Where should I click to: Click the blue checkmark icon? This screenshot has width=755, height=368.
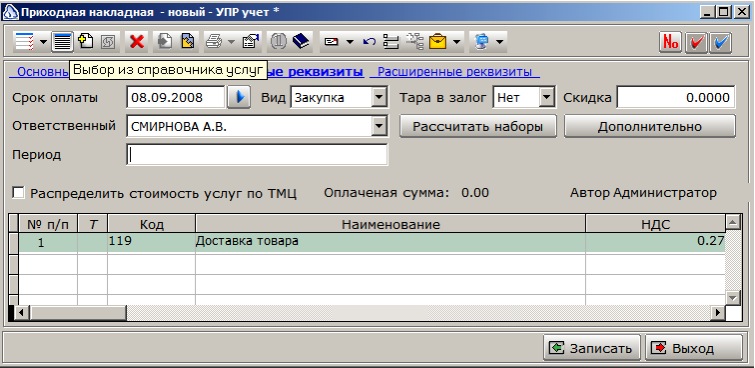[x=720, y=42]
